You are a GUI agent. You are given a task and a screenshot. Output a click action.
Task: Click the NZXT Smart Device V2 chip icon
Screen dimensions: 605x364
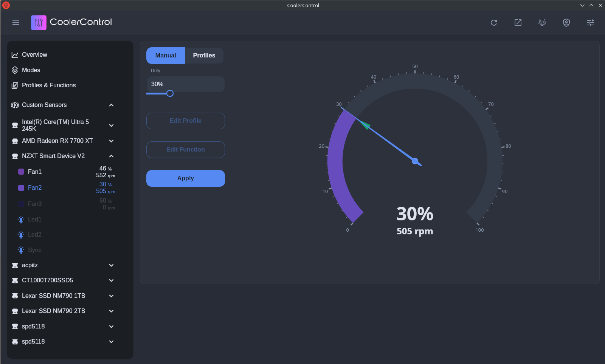(15, 156)
